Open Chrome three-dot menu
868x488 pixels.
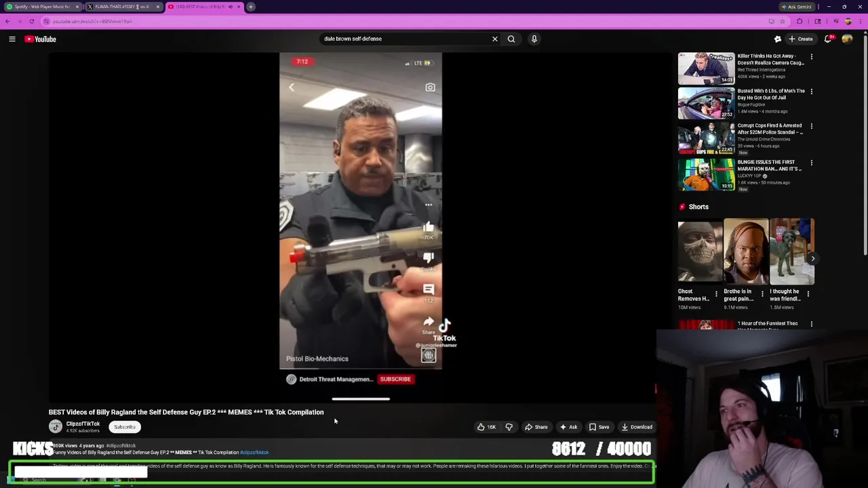coord(860,22)
